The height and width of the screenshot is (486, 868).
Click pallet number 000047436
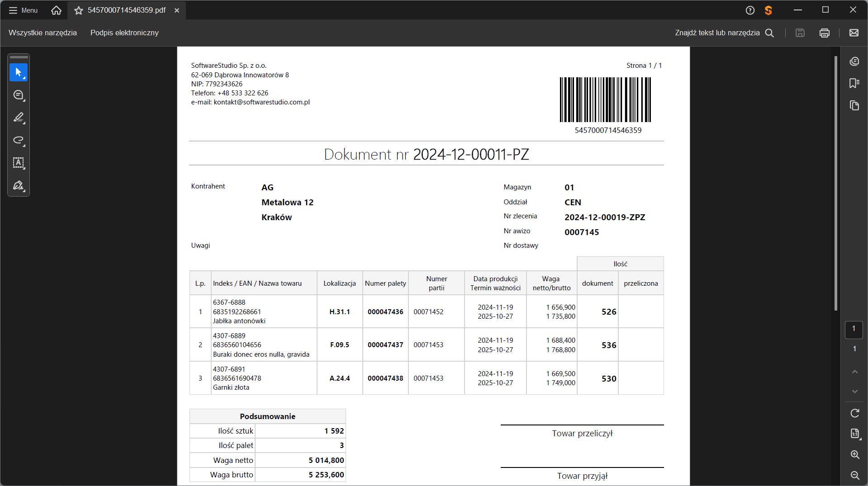[385, 311]
